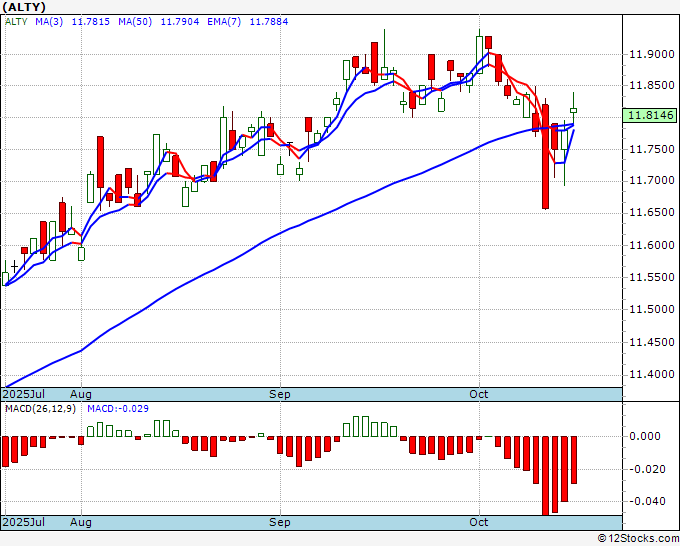Click the Oct label on lower timeline
The width and height of the screenshot is (680, 546).
pyautogui.click(x=479, y=522)
